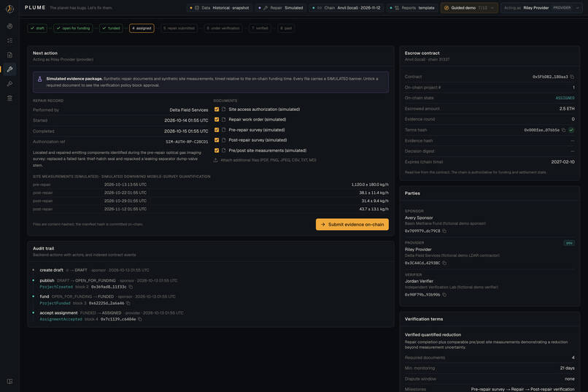Uncheck Site access authorization (simulated)
The image size is (588, 392).
click(x=217, y=109)
